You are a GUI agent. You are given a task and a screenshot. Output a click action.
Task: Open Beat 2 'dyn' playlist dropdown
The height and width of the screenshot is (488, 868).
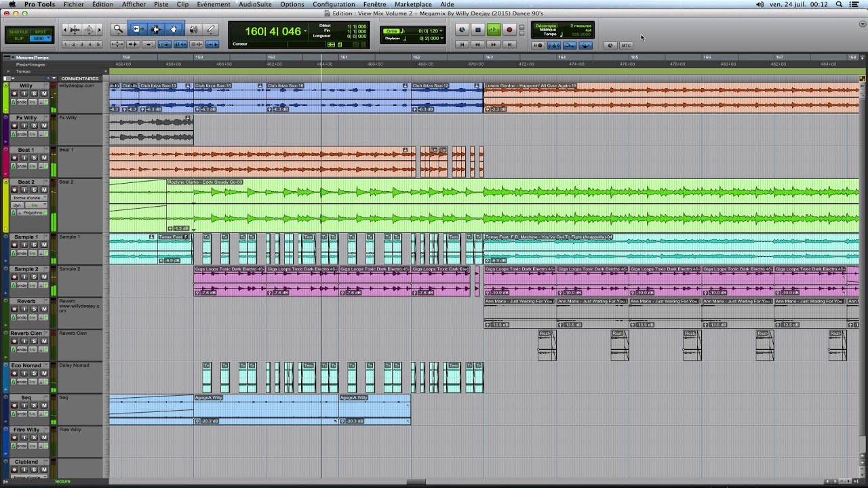(x=18, y=205)
